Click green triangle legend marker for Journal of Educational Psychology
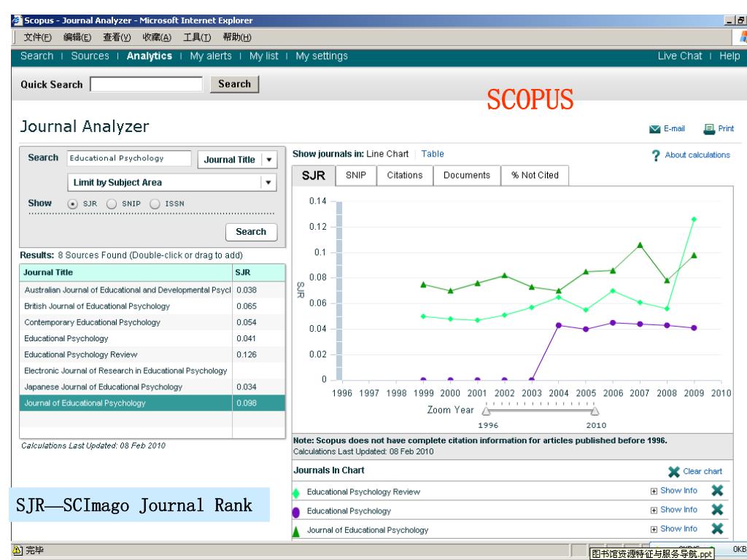This screenshot has width=747, height=560. 296,532
